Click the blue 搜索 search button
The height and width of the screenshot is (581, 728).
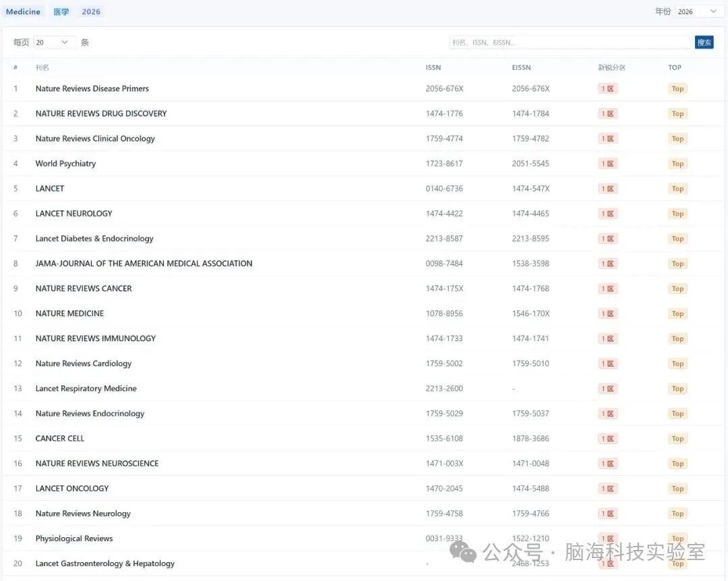[x=704, y=42]
